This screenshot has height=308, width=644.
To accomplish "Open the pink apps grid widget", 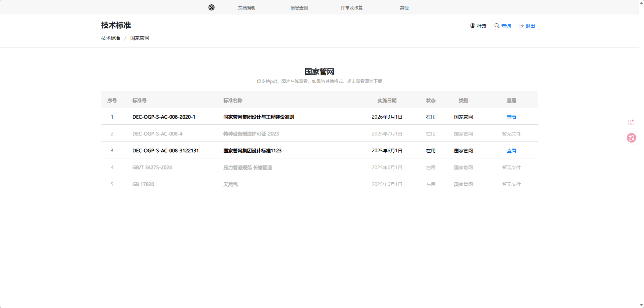I will 631,122.
